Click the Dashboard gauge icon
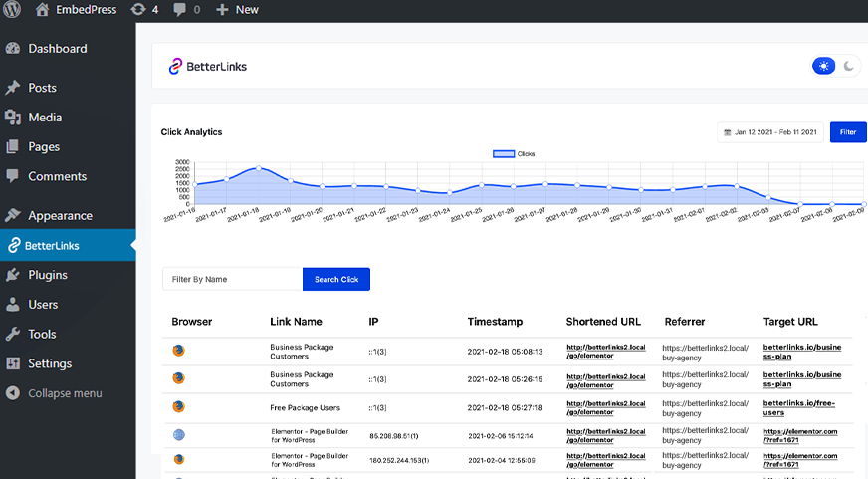This screenshot has height=479, width=868. point(13,49)
